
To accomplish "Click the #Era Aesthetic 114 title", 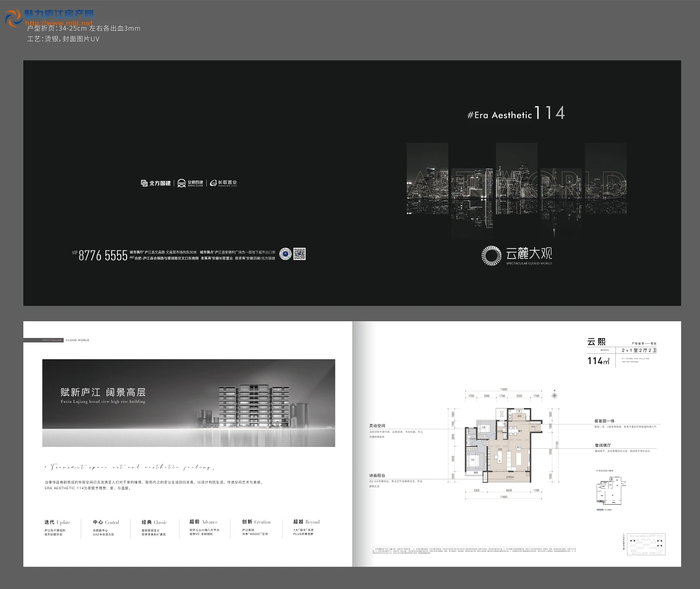I will coord(516,114).
